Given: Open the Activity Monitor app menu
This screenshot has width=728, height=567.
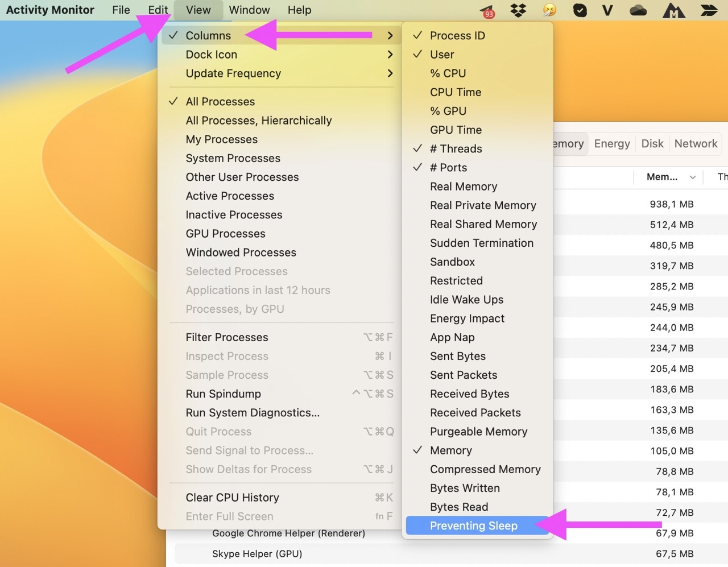Looking at the screenshot, I should tap(50, 10).
